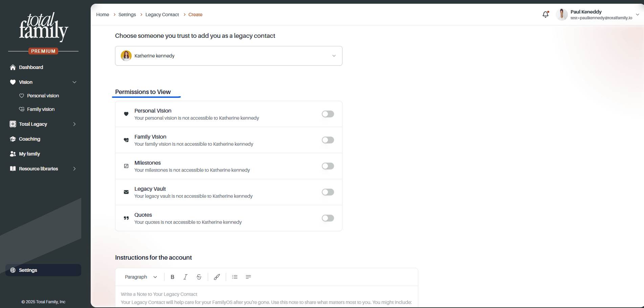The width and height of the screenshot is (644, 308).
Task: Click the Family vision hearts icon in sidebar
Action: point(22,109)
